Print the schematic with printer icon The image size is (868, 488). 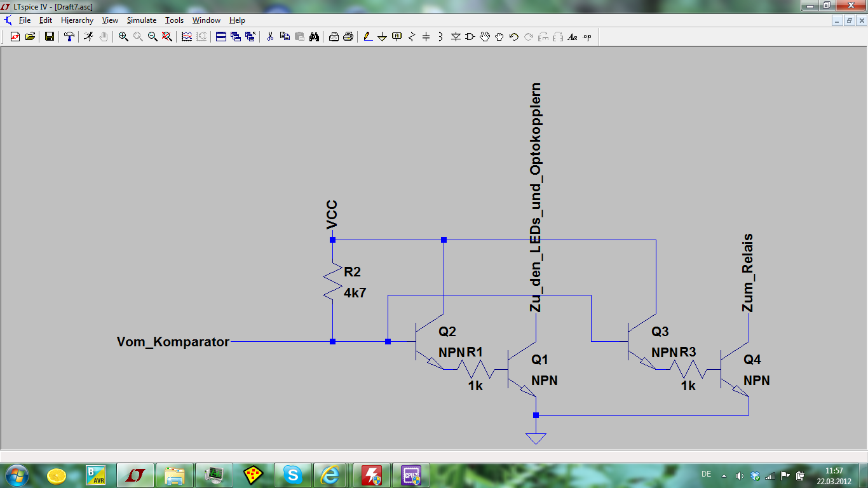[348, 37]
